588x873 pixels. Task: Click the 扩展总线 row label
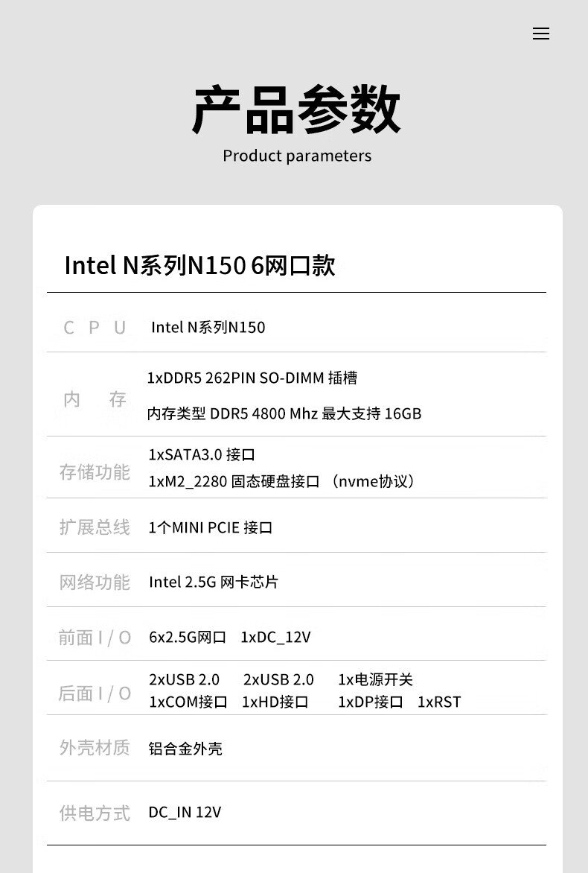click(x=95, y=527)
